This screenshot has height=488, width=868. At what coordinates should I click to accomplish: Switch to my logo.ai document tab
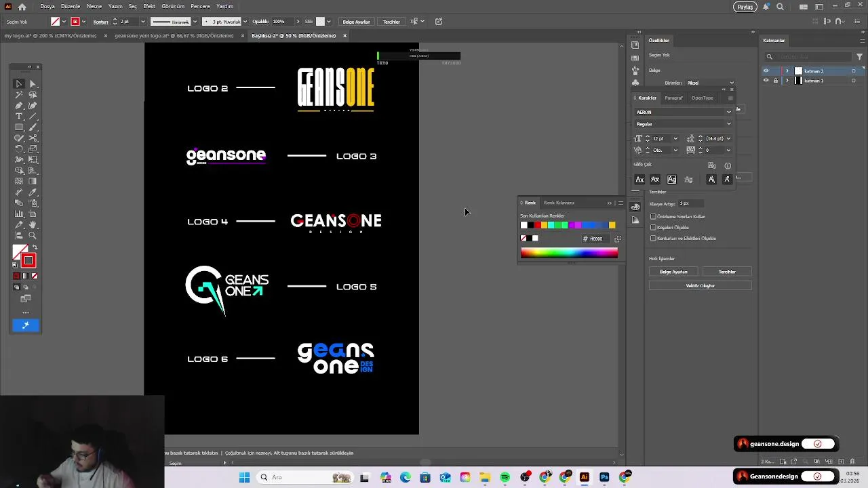point(51,36)
